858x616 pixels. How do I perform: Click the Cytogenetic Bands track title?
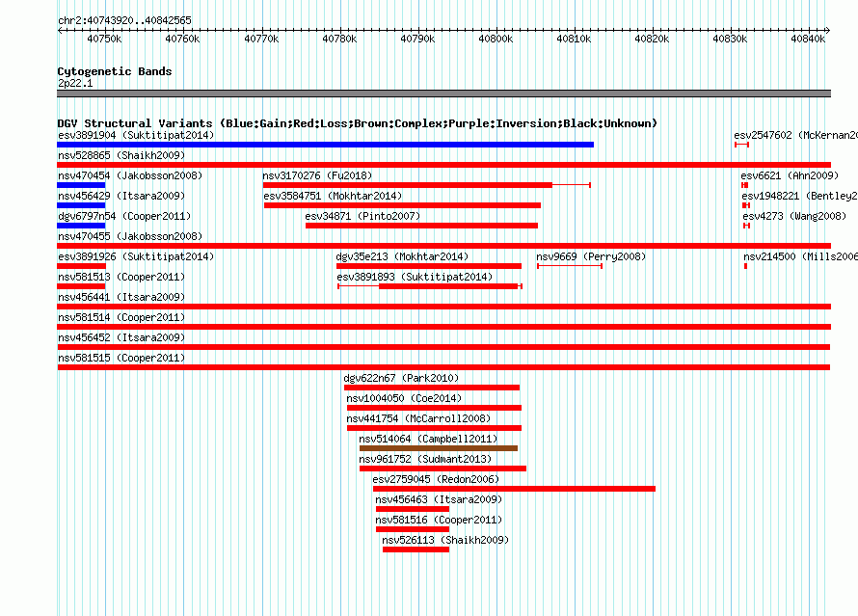coord(115,71)
